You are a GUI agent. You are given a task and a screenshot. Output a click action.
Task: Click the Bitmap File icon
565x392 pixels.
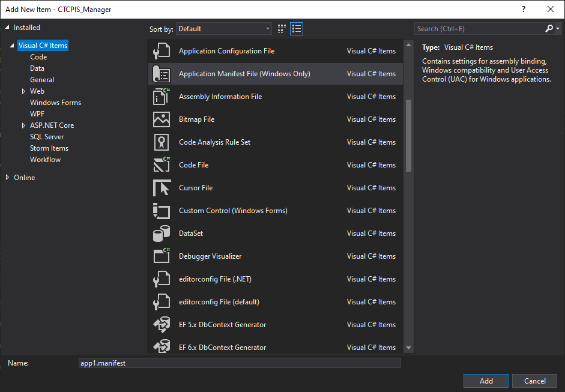(162, 119)
